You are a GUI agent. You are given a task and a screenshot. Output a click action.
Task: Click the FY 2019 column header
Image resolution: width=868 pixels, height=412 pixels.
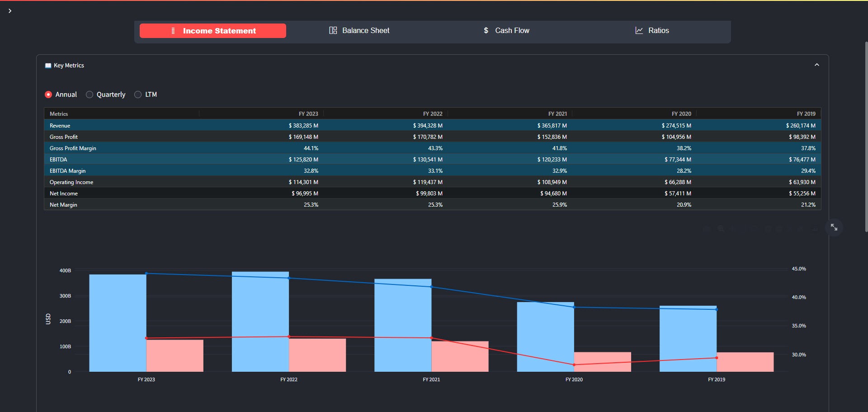click(x=806, y=114)
